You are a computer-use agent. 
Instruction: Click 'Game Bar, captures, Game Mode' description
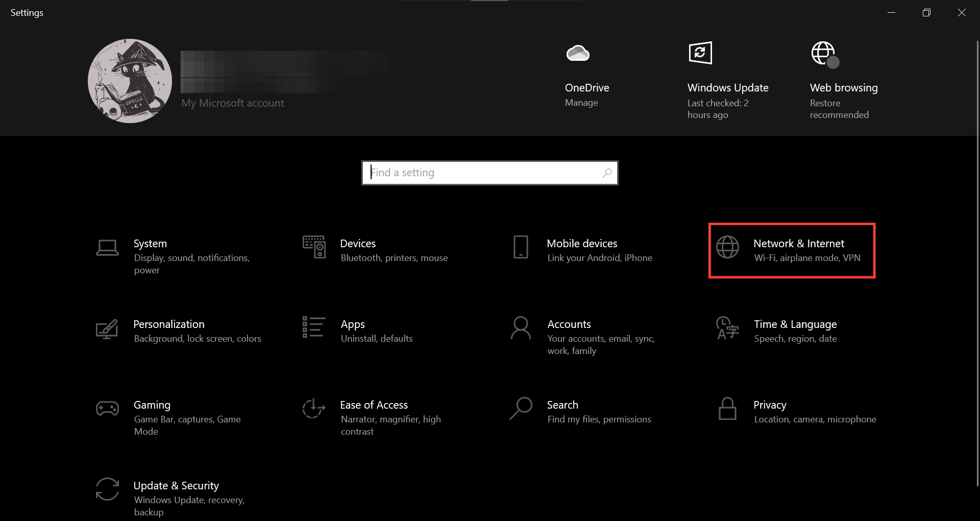click(187, 425)
